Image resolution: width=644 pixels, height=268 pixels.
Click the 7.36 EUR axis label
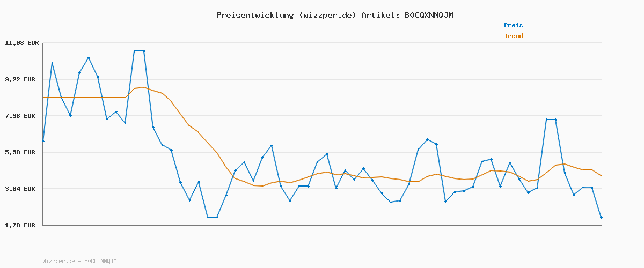point(21,116)
